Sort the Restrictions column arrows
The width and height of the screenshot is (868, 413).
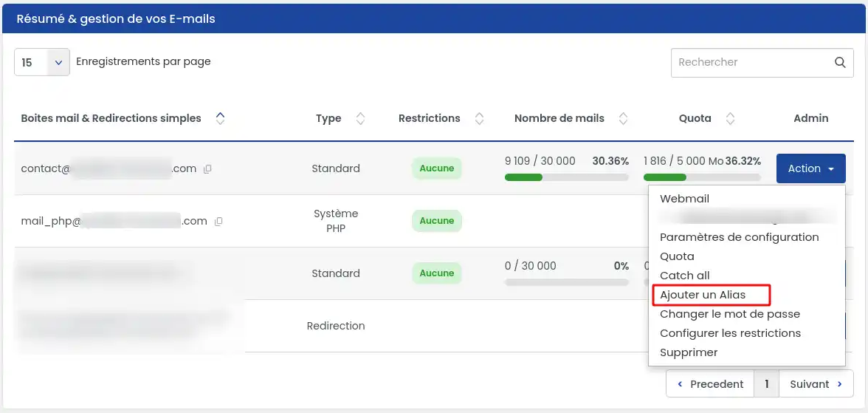click(x=480, y=118)
